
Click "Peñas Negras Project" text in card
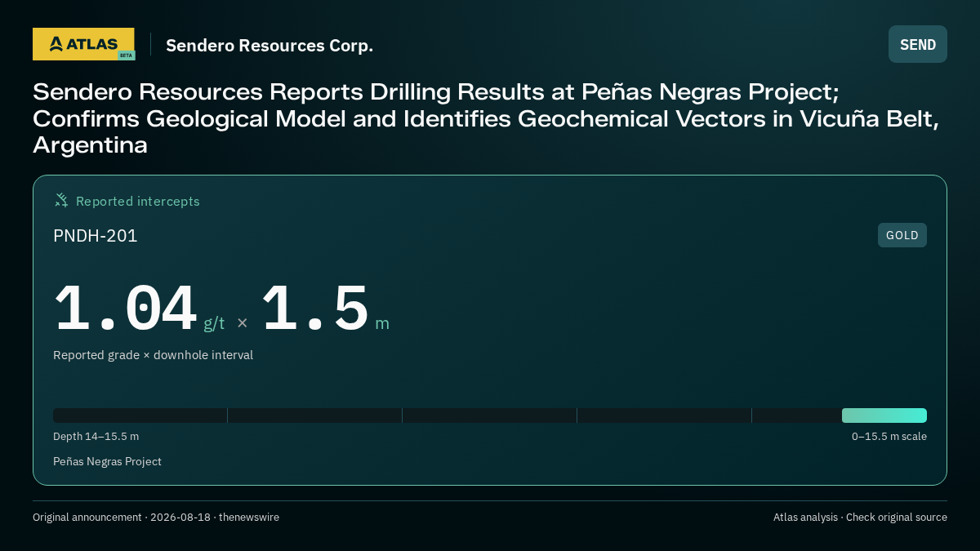[x=108, y=462]
